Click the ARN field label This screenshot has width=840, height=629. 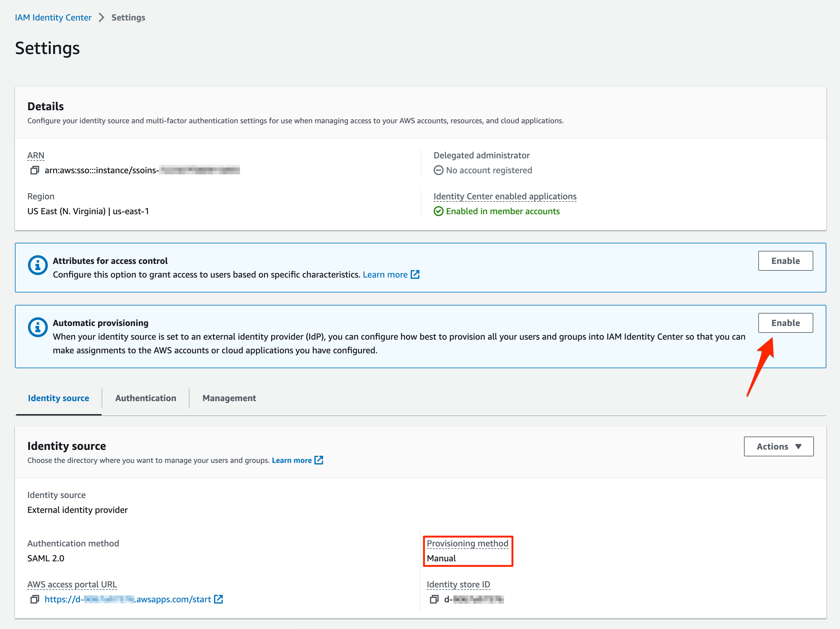click(36, 155)
